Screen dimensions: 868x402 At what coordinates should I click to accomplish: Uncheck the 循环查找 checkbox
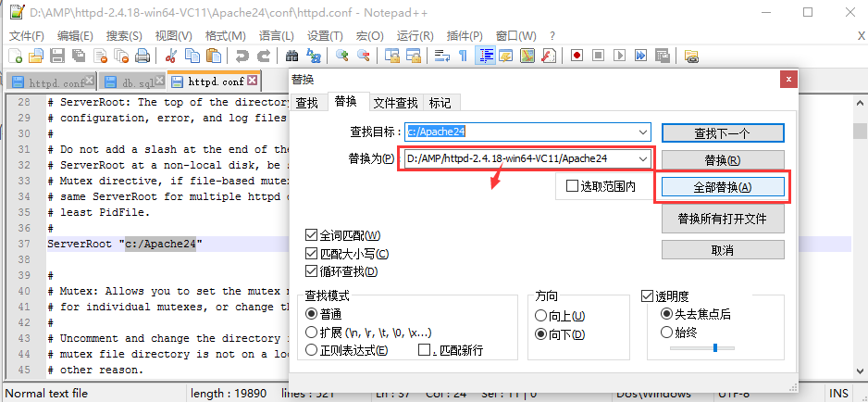click(x=311, y=271)
